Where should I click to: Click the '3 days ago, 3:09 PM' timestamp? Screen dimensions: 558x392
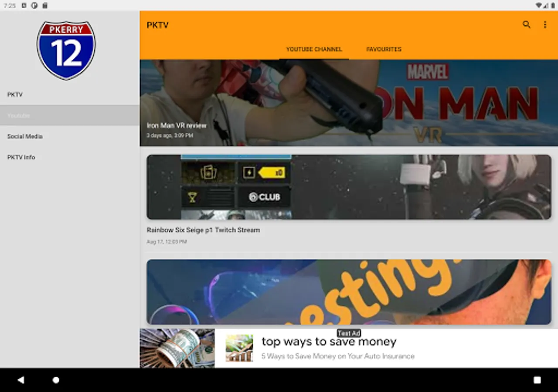coord(170,135)
